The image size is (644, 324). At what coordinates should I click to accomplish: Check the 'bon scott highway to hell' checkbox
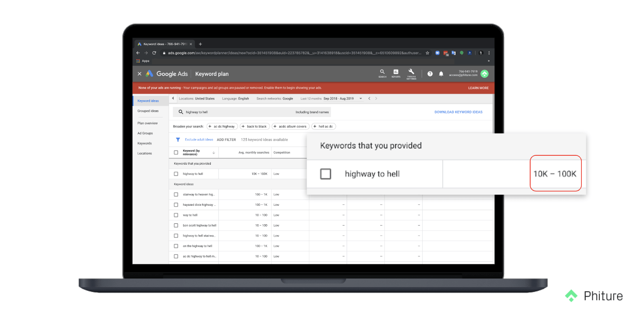pyautogui.click(x=176, y=225)
